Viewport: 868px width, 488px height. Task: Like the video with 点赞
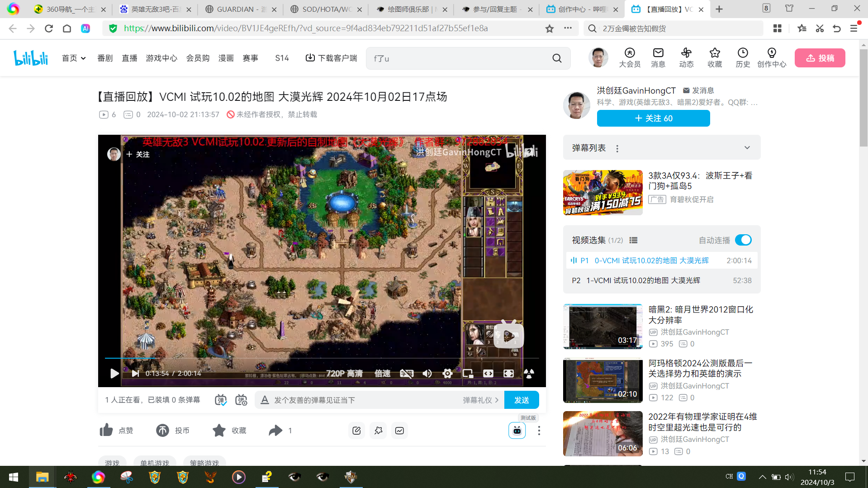point(116,431)
